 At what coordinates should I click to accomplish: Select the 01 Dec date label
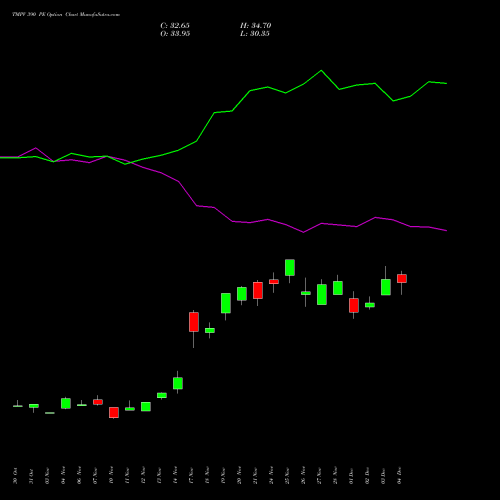[351, 476]
